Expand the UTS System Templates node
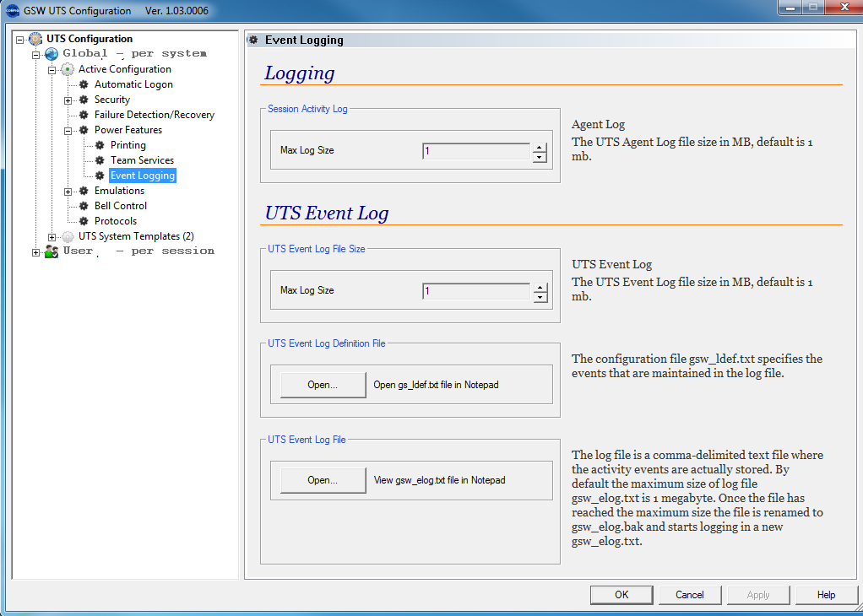The height and width of the screenshot is (616, 863). coord(52,237)
